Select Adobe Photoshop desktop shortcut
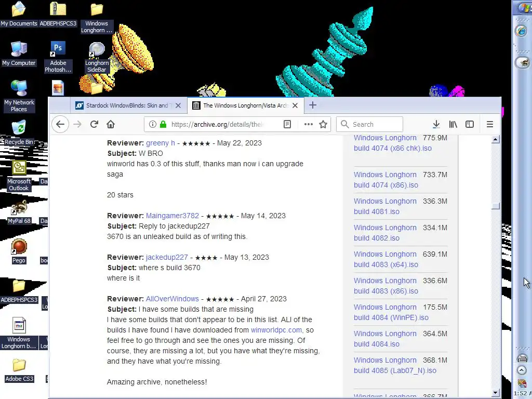This screenshot has height=399, width=532. click(58, 57)
